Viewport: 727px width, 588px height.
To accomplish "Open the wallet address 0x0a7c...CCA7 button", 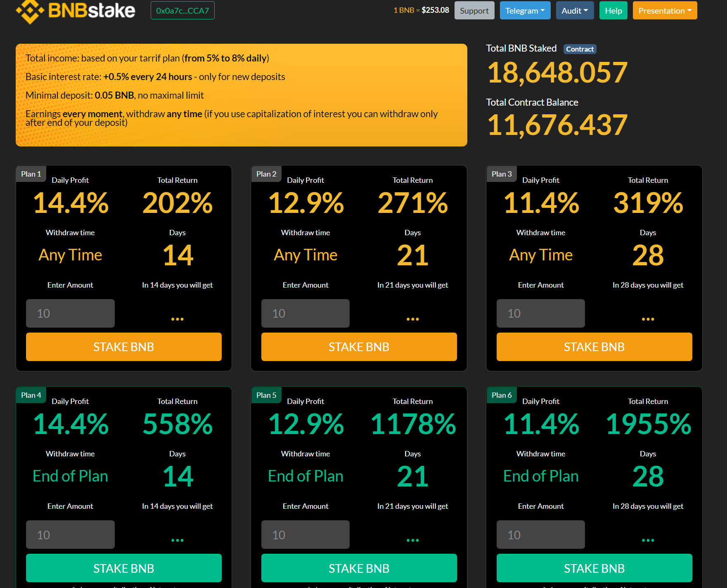I will pyautogui.click(x=182, y=11).
